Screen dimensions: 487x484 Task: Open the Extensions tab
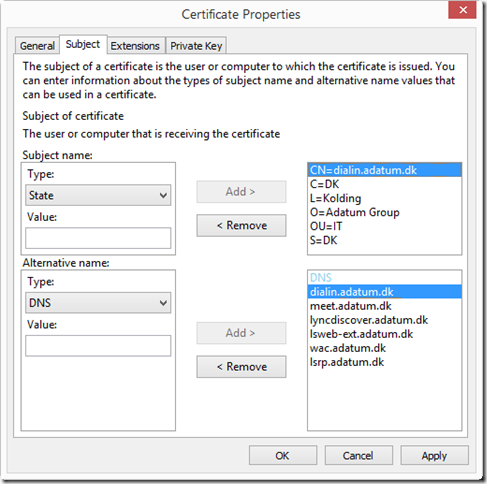coord(135,46)
